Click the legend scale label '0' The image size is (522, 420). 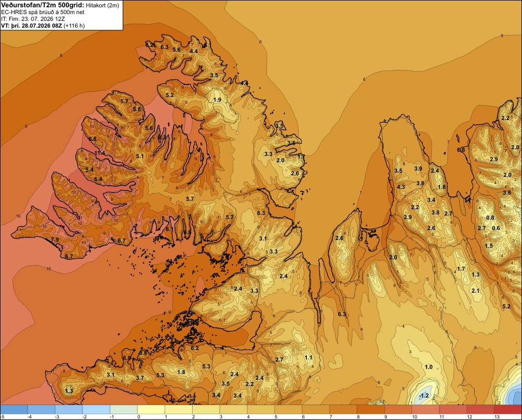coord(138,417)
